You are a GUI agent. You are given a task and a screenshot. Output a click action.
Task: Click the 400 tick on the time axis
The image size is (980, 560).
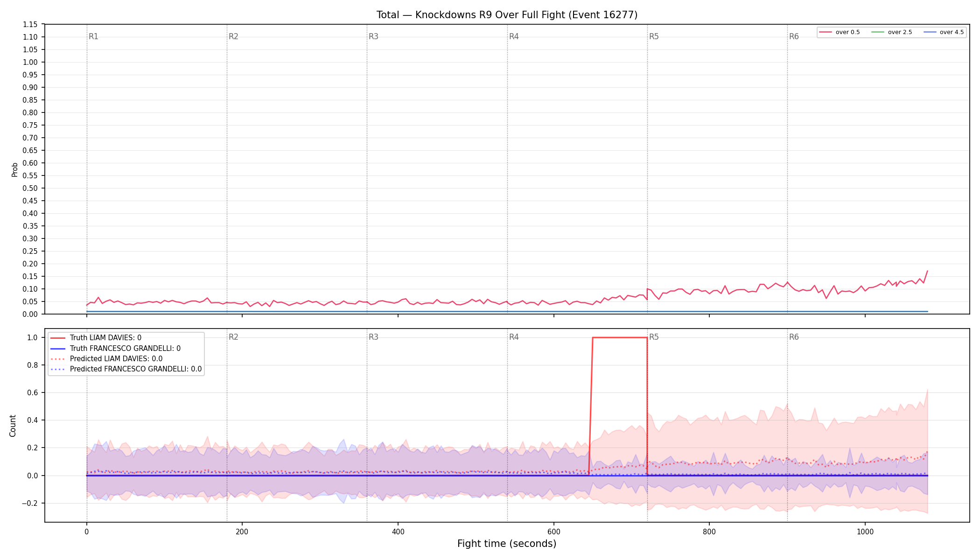[398, 532]
